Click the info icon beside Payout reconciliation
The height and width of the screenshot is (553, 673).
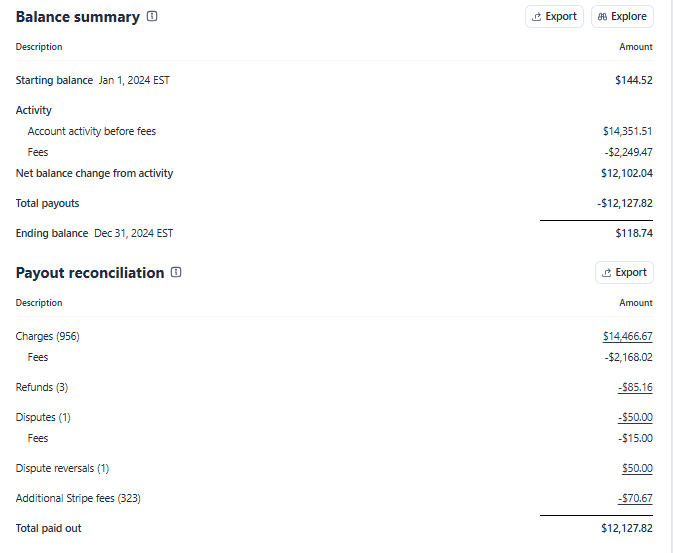pos(176,273)
